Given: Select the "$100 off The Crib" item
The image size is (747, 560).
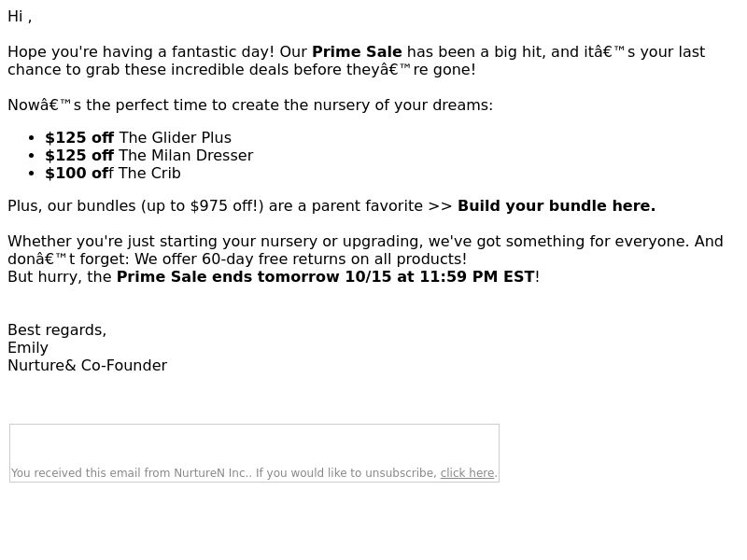Looking at the screenshot, I should [x=113, y=173].
